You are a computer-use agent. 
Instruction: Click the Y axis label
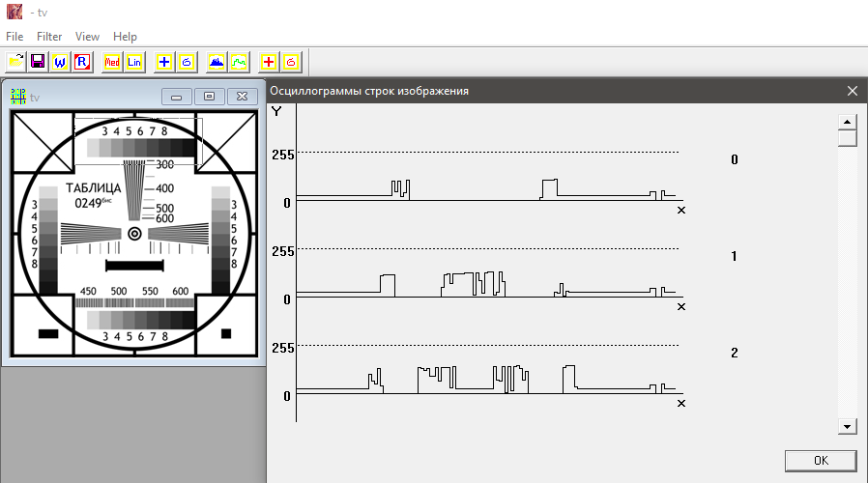tap(276, 112)
